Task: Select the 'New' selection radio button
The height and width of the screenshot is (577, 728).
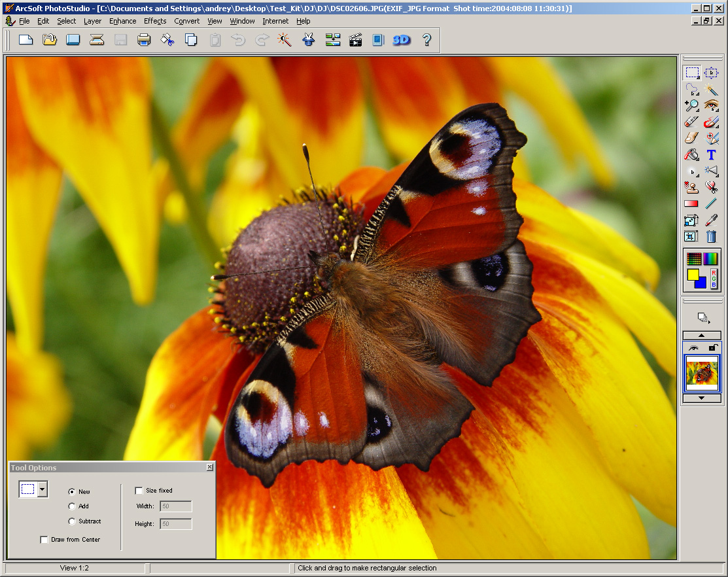Action: pos(72,491)
